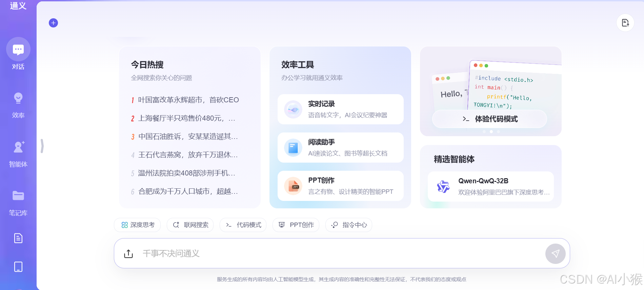Click the 精选智能体 heading
The image size is (644, 290).
[x=454, y=159]
